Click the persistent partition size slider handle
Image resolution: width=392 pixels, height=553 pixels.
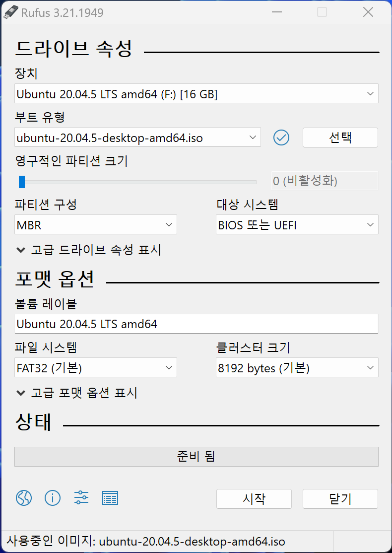pos(22,182)
